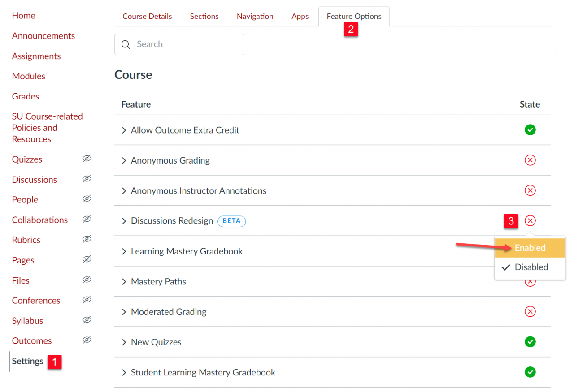Select Enabled from the state dropdown
The width and height of the screenshot is (574, 392).
pos(530,247)
